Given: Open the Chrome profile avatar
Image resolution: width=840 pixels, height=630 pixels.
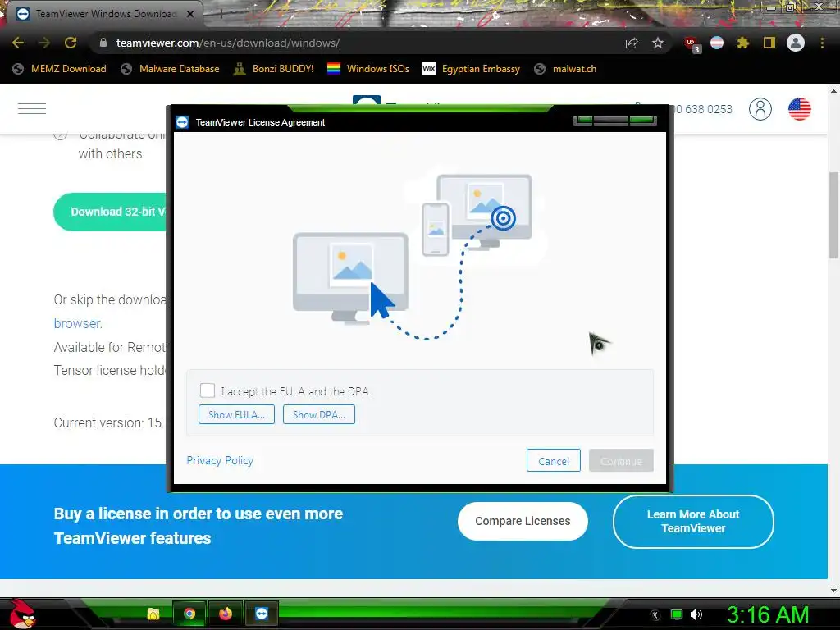Looking at the screenshot, I should click(x=796, y=43).
